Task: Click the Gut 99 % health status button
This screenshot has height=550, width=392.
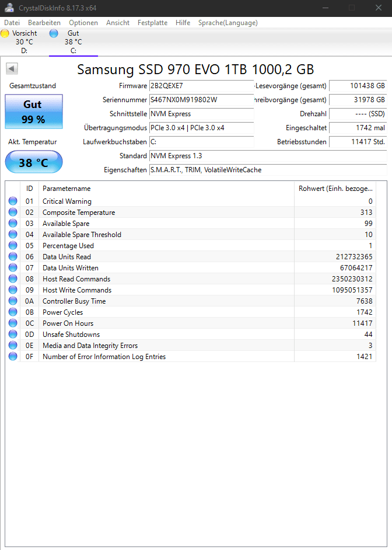Action: [x=34, y=112]
